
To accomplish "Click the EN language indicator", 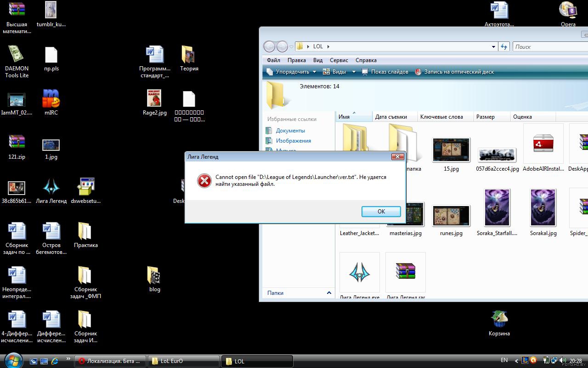I will pyautogui.click(x=504, y=360).
